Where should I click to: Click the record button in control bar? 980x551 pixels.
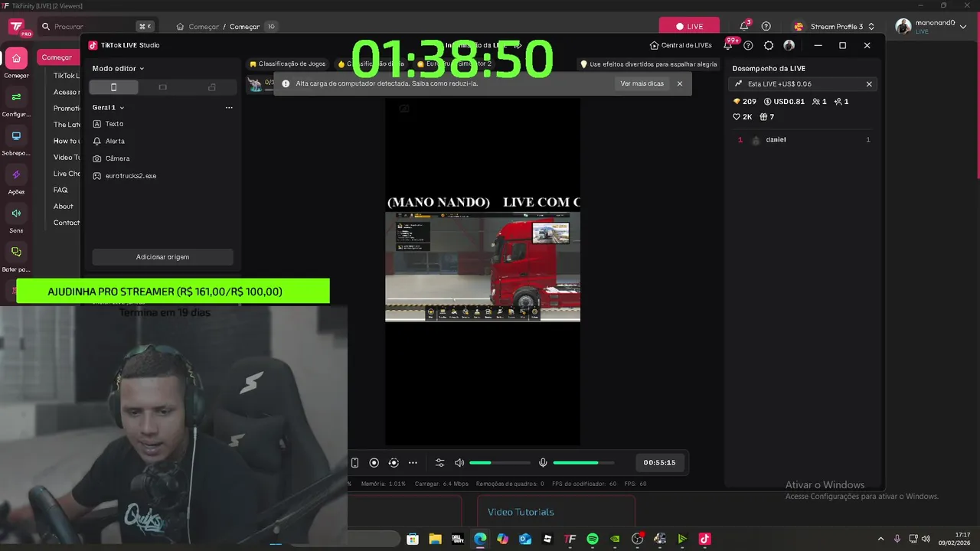point(374,463)
